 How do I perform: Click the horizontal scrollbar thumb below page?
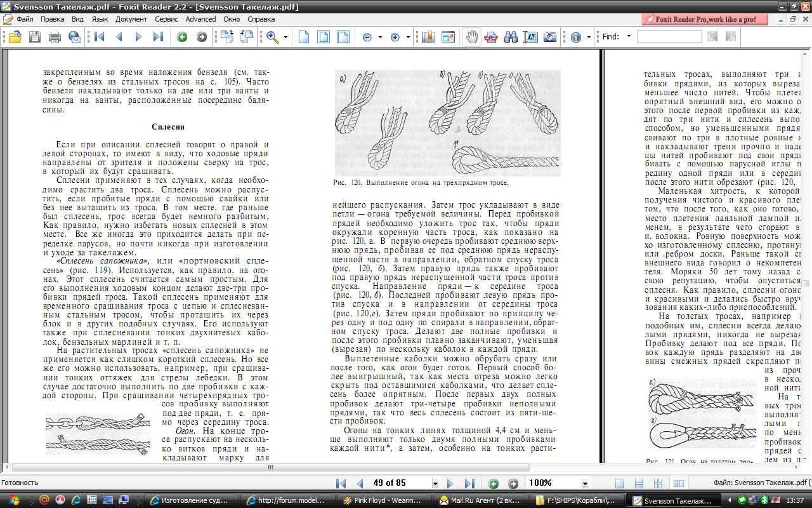(270, 468)
